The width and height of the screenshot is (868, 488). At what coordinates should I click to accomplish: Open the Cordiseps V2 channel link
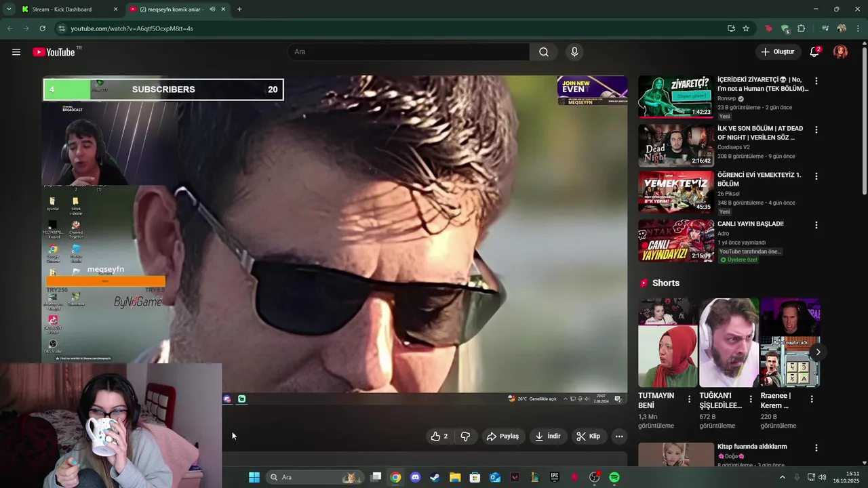pos(734,147)
